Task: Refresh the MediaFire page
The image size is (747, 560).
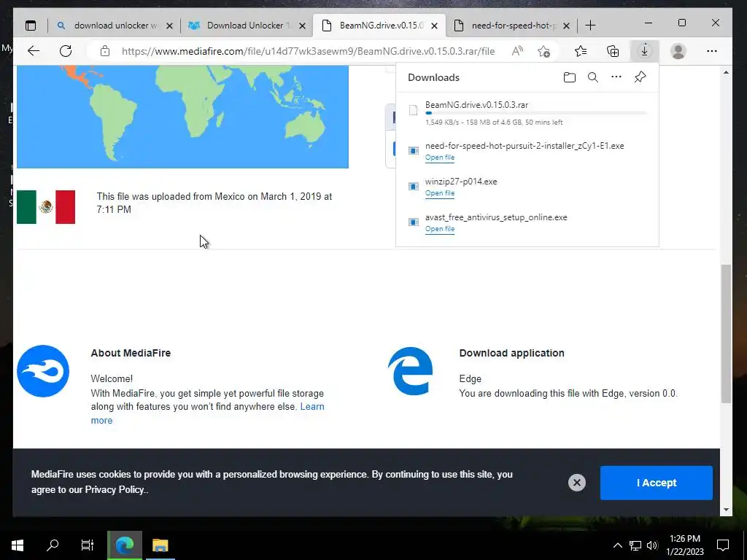Action: (x=66, y=51)
